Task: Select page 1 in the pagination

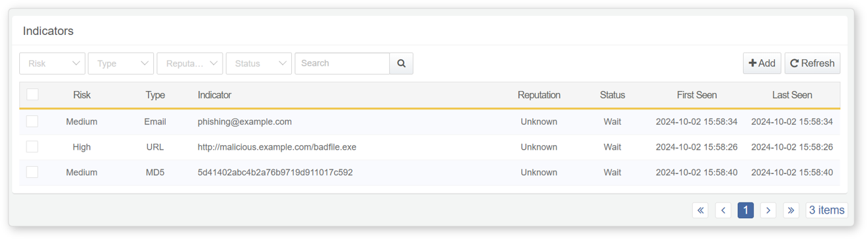Action: coord(745,210)
